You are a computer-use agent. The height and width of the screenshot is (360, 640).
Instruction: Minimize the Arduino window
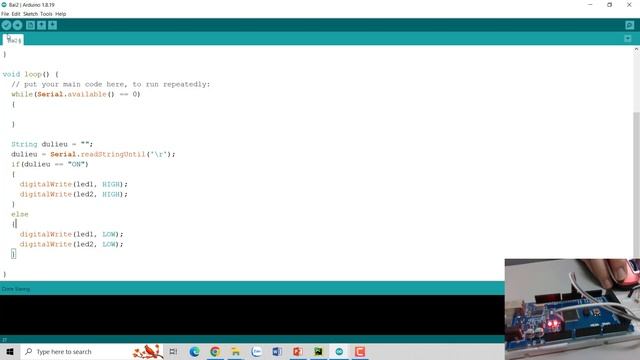click(x=590, y=5)
